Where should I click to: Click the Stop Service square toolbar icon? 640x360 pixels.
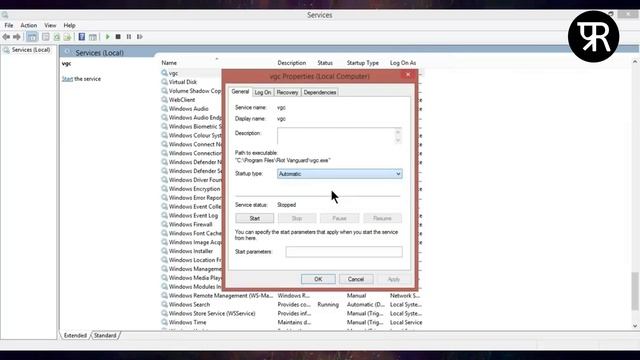coord(118,37)
